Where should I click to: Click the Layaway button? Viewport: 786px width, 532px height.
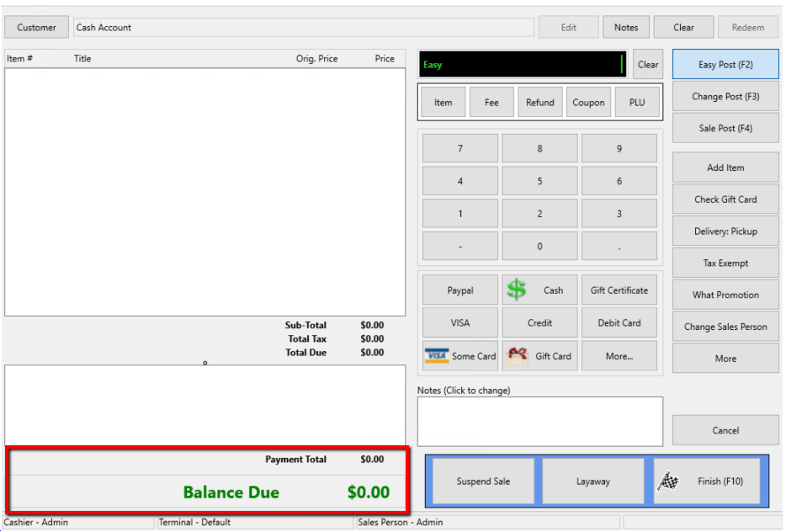(592, 481)
